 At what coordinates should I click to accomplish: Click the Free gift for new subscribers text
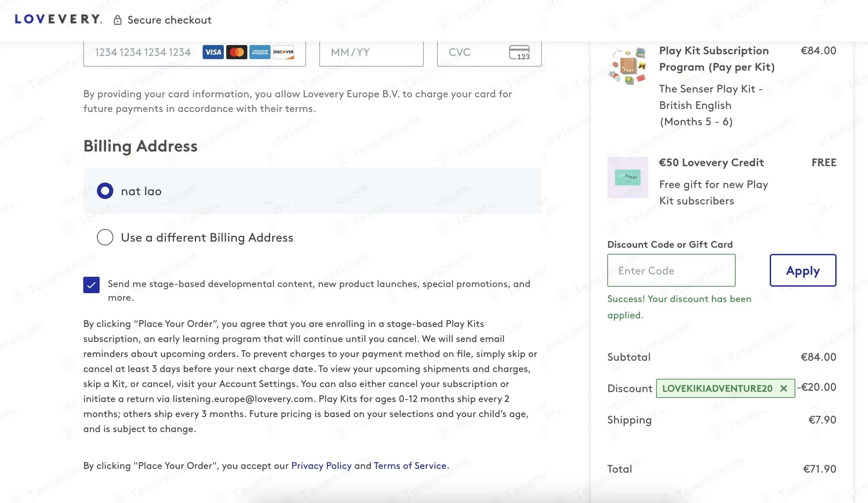click(714, 192)
